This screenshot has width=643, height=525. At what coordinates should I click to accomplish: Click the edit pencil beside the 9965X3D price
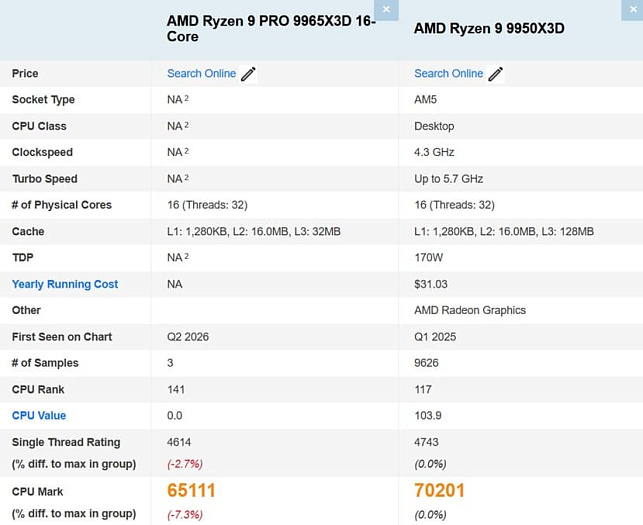click(x=248, y=74)
